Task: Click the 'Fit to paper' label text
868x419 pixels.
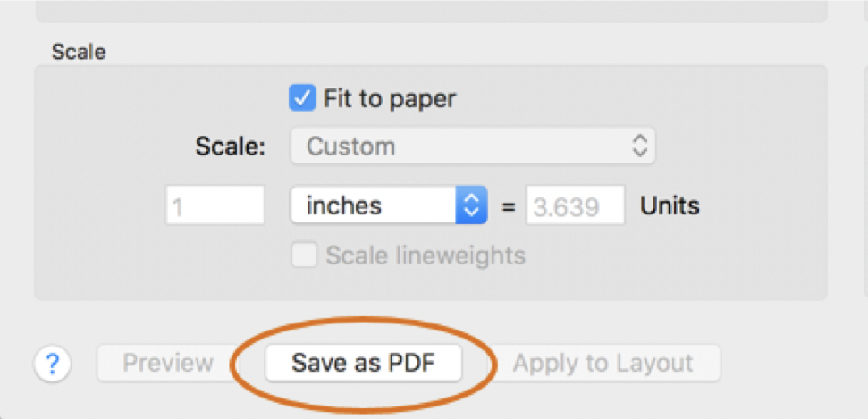Action: click(390, 98)
